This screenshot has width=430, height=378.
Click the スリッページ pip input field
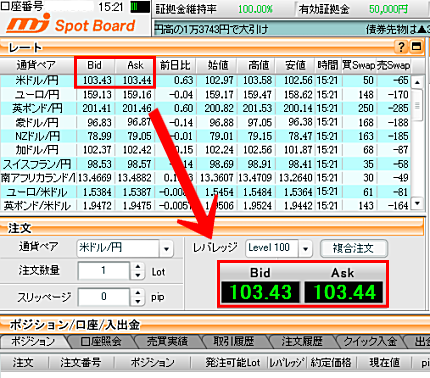click(x=104, y=297)
